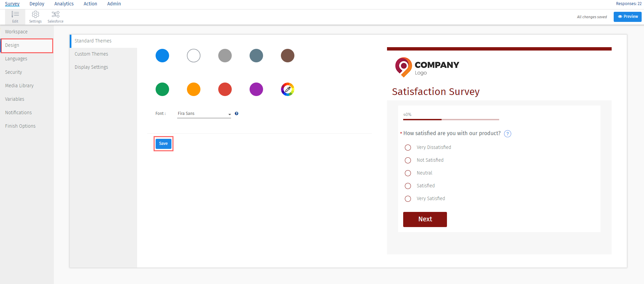Click the question help tooltip icon

507,134
